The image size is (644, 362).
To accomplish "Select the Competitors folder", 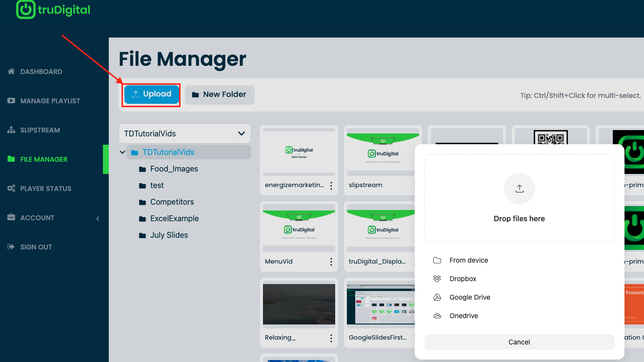I will point(172,202).
